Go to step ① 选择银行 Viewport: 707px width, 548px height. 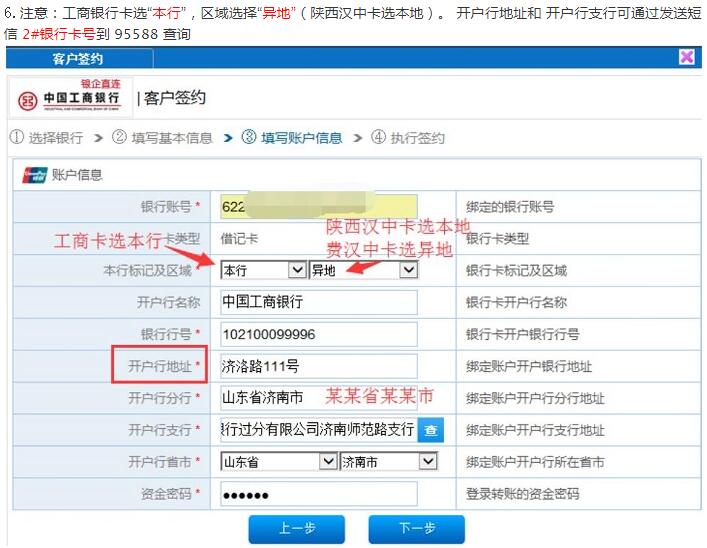[46, 138]
